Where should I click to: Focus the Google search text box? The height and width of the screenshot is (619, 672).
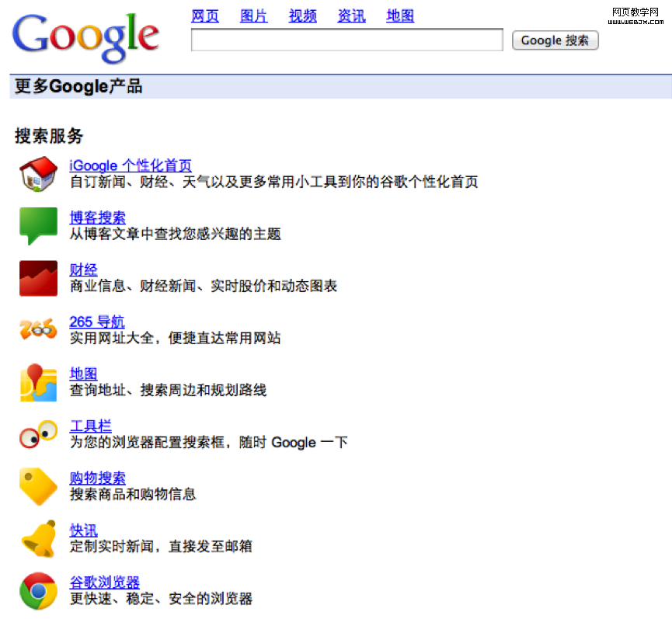tap(346, 40)
